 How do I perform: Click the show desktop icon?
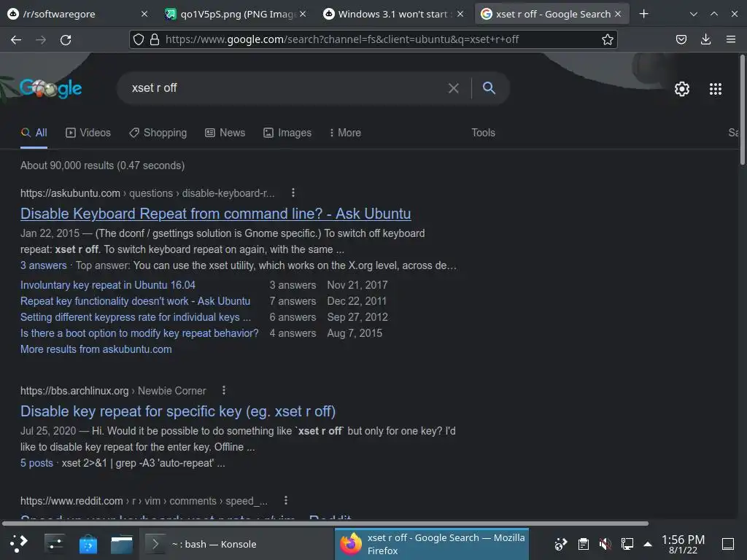click(728, 544)
